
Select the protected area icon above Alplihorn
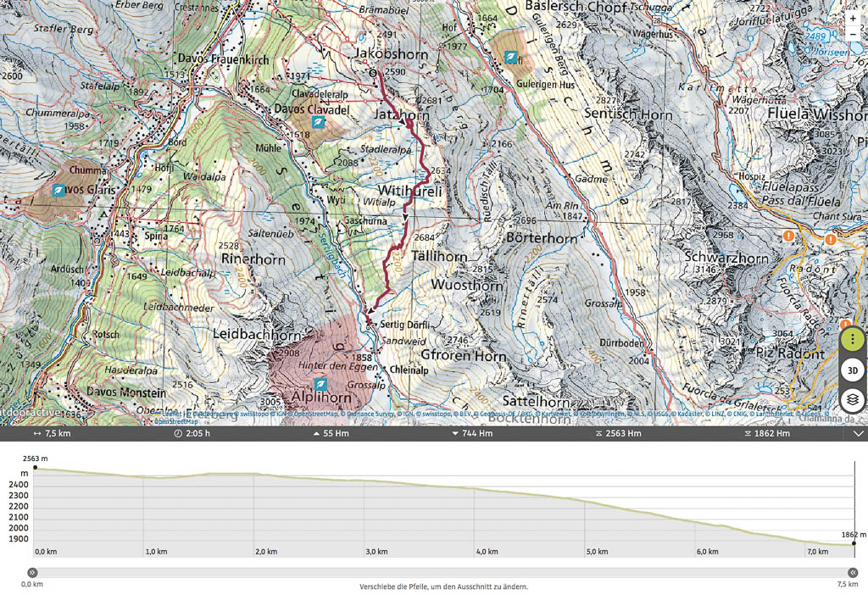pos(320,384)
